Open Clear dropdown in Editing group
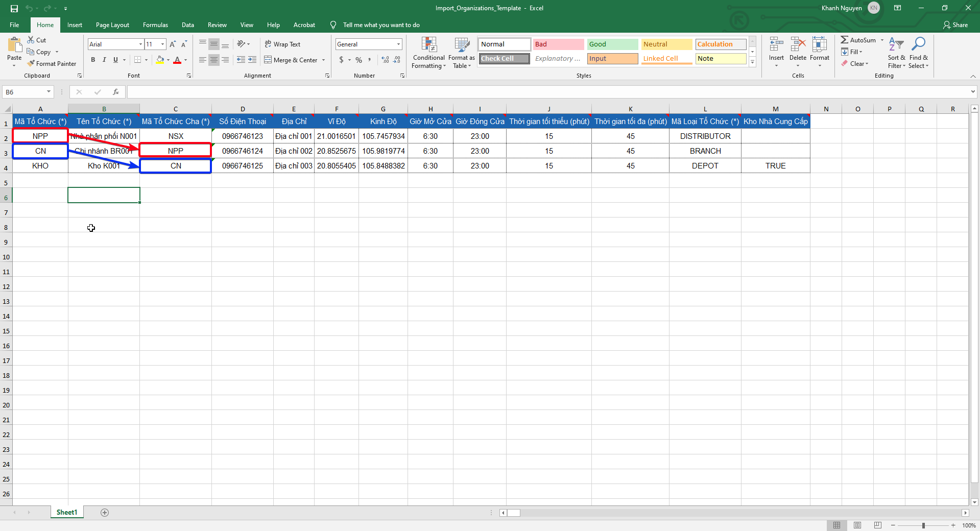The height and width of the screenshot is (531, 980). click(855, 63)
